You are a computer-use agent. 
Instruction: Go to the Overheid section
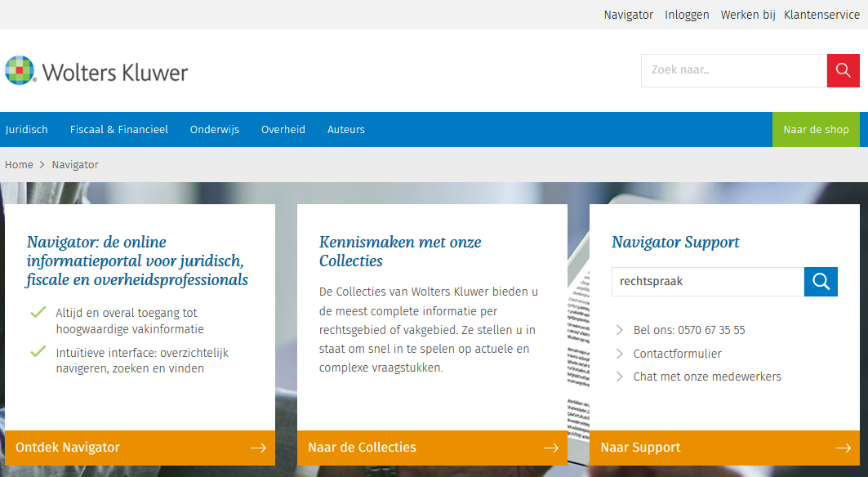(x=283, y=130)
